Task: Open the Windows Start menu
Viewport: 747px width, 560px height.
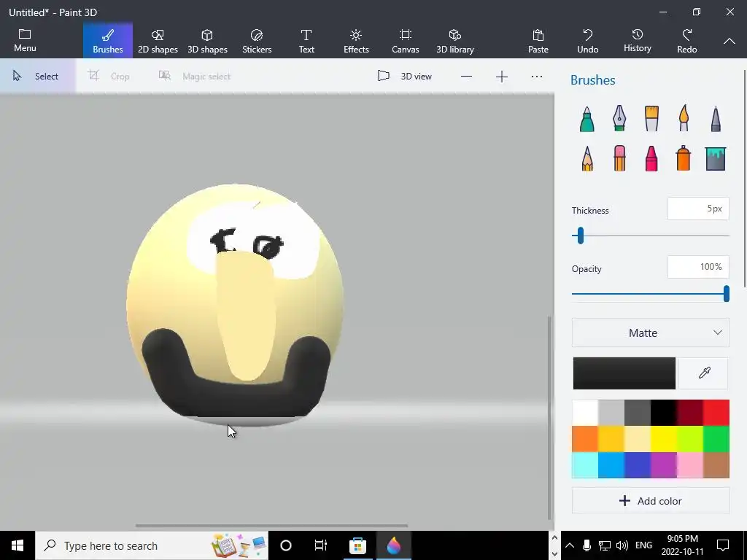Action: click(x=18, y=545)
